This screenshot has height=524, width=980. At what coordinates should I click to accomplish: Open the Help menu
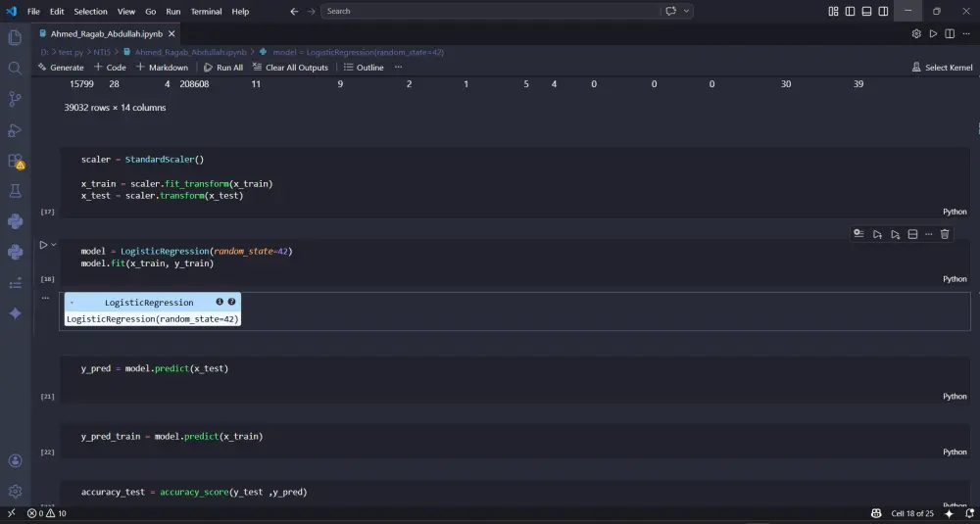tap(240, 11)
